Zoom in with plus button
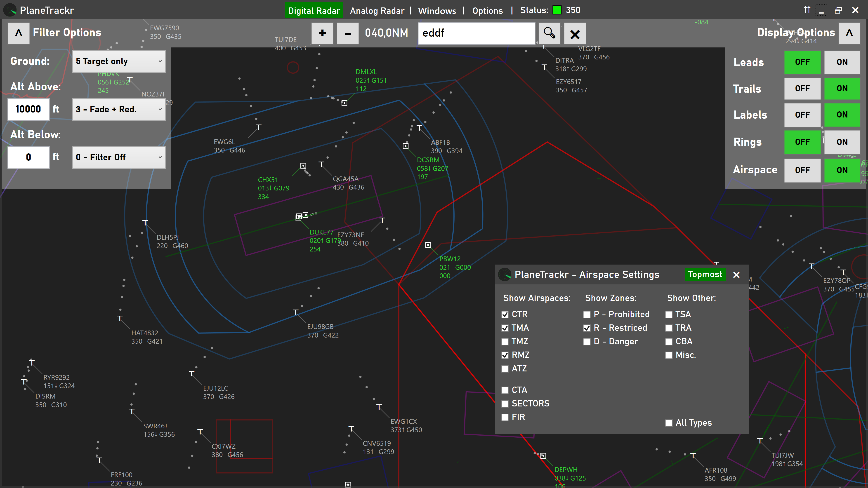Viewport: 868px width, 488px height. coord(322,33)
